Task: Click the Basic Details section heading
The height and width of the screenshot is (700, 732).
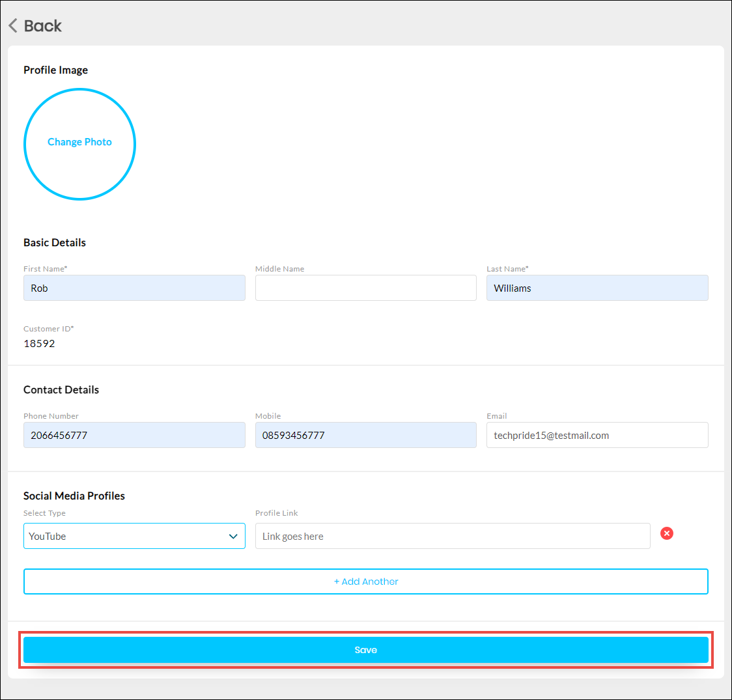Action: 55,243
